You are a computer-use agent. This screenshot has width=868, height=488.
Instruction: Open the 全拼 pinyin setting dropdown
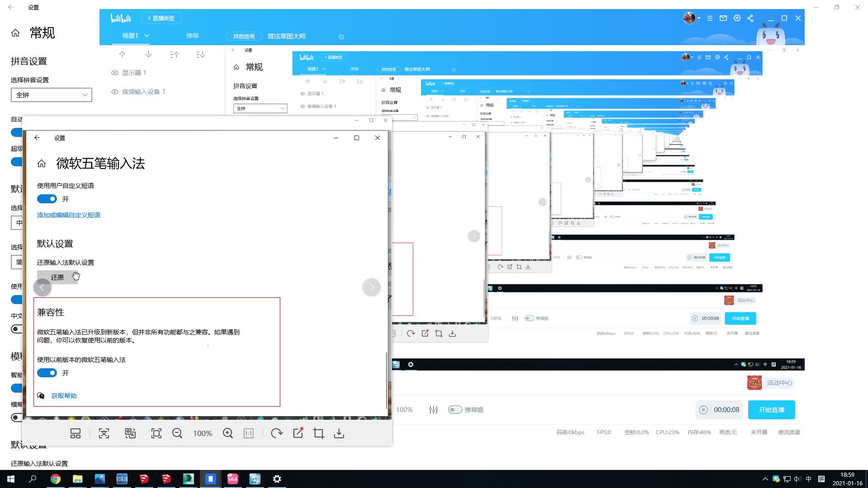point(52,95)
